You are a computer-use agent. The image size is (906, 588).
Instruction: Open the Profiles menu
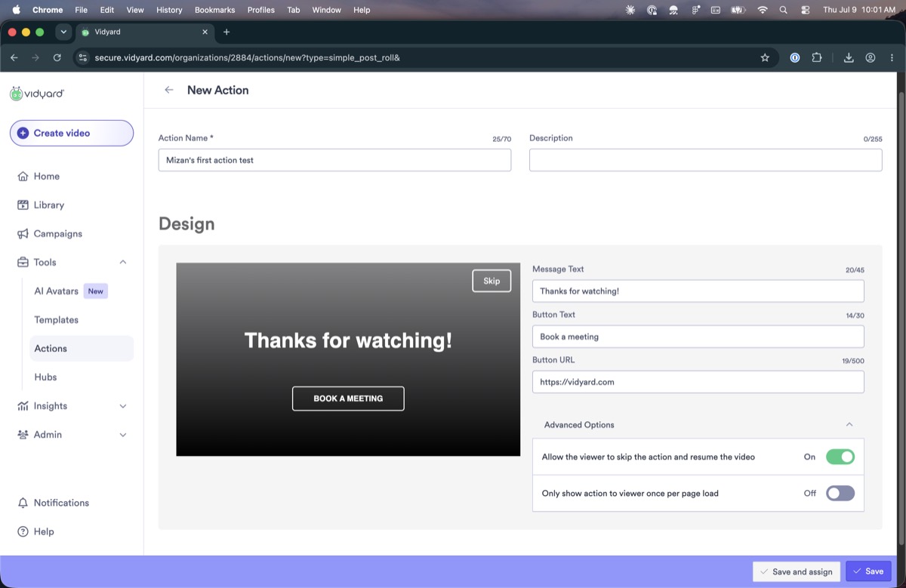coord(261,10)
